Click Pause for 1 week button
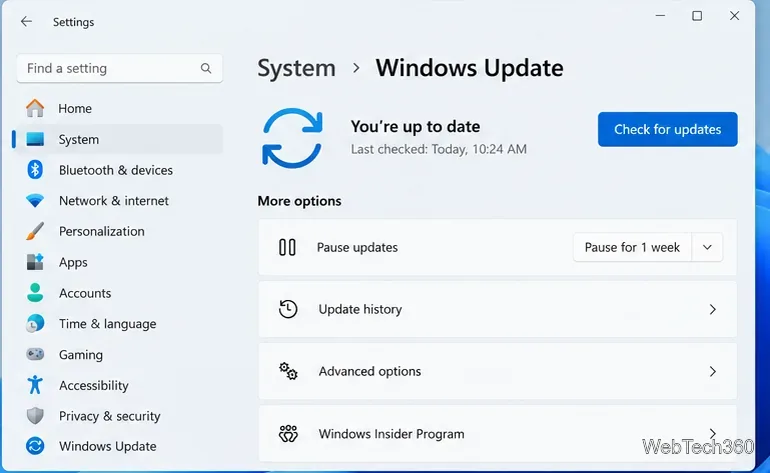The width and height of the screenshot is (770, 473). 632,247
